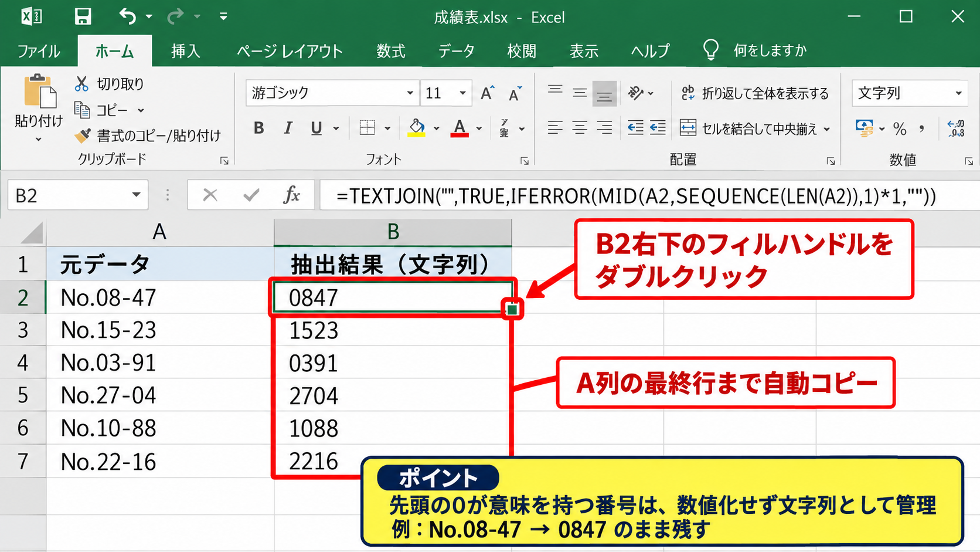This screenshot has width=980, height=552.
Task: Click the Cut scissors icon
Action: [81, 84]
